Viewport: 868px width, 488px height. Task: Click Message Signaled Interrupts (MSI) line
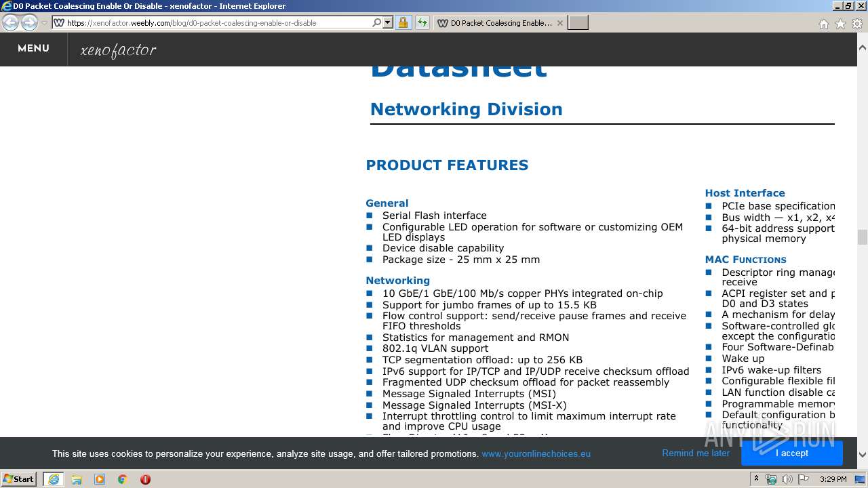pyautogui.click(x=469, y=394)
